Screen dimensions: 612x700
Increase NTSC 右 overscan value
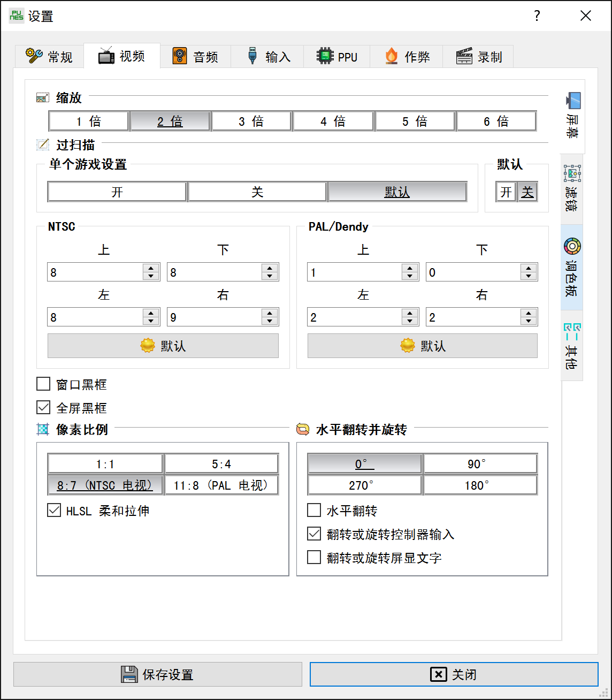(270, 313)
